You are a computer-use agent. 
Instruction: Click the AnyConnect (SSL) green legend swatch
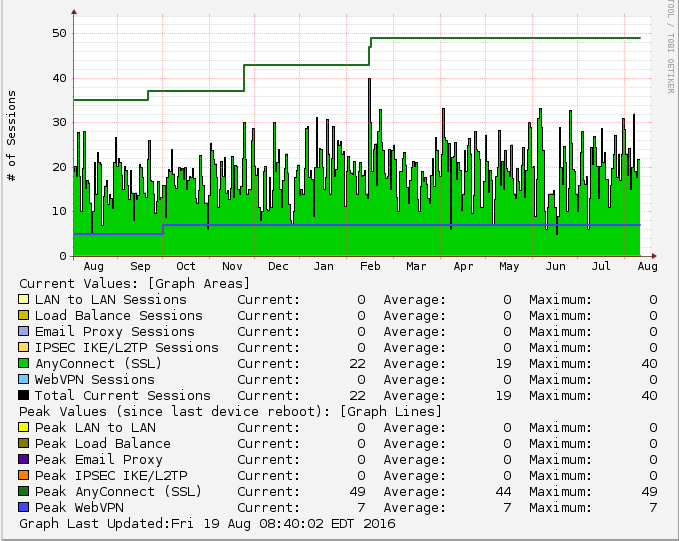click(23, 363)
